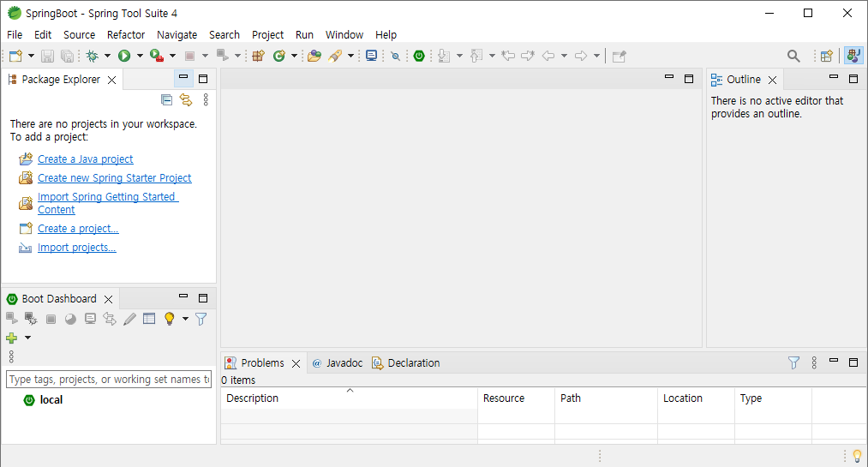This screenshot has height=467, width=868.
Task: Click the Back navigation arrow icon
Action: tap(548, 56)
